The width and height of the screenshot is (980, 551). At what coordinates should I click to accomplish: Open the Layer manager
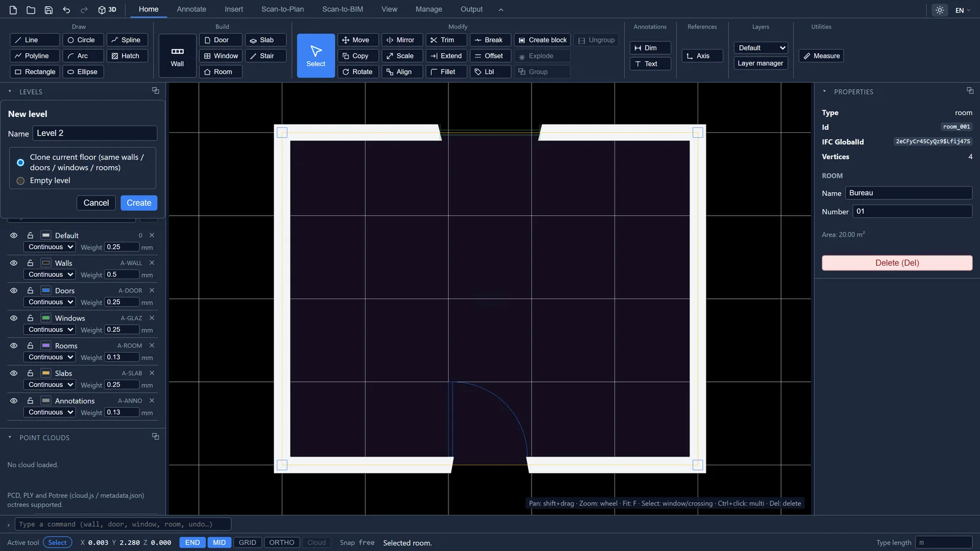(761, 63)
